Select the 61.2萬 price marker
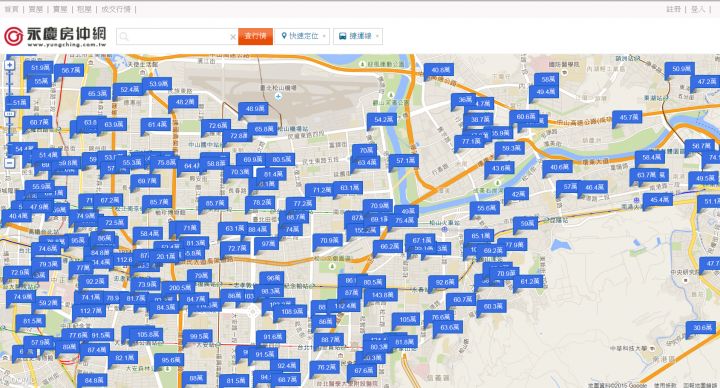 point(529,281)
